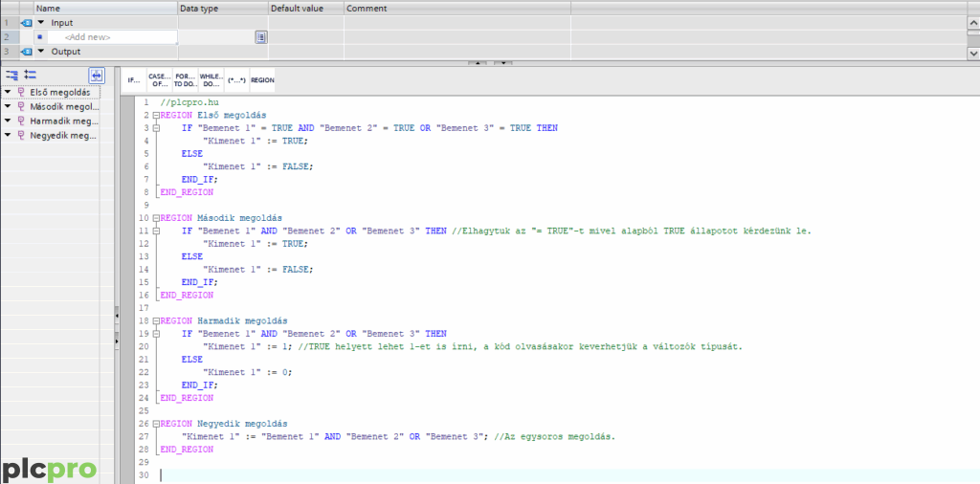
Task: Click the interface table scroll down arrow
Action: [x=973, y=54]
